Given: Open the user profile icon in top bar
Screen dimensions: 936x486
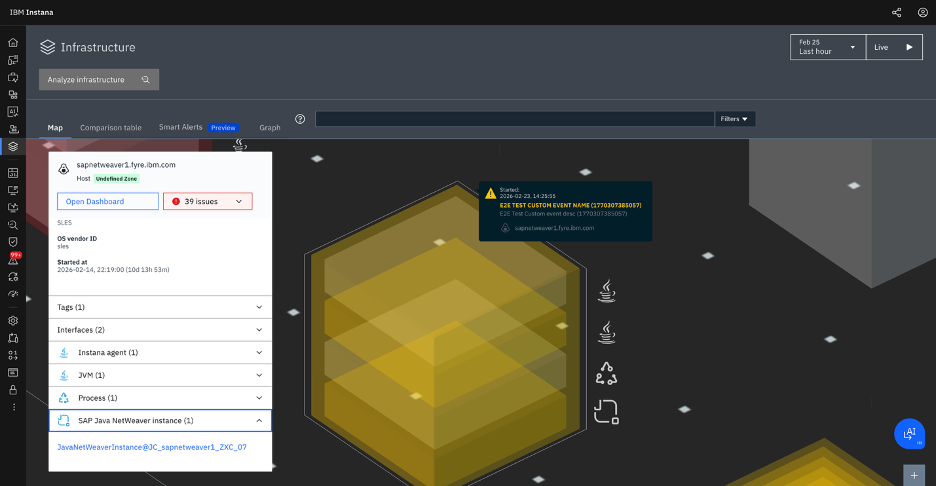Looking at the screenshot, I should (922, 13).
